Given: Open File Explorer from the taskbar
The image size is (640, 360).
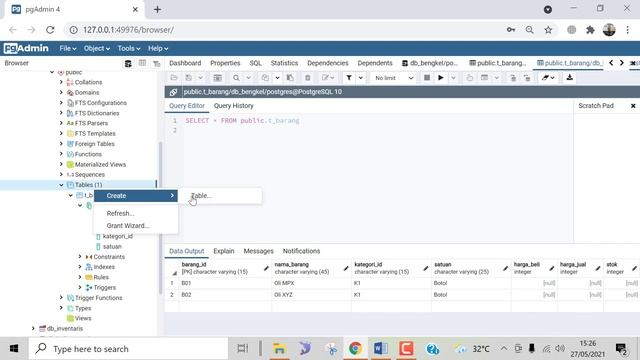Looking at the screenshot, I should pos(280,349).
